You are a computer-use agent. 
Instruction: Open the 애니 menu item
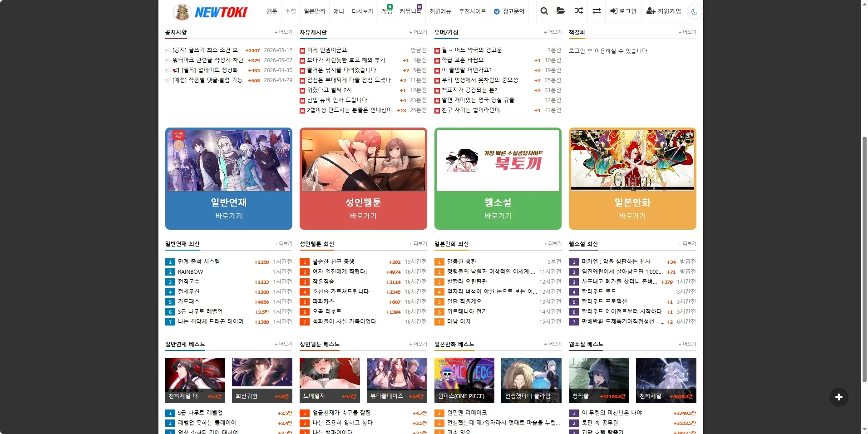(x=339, y=11)
